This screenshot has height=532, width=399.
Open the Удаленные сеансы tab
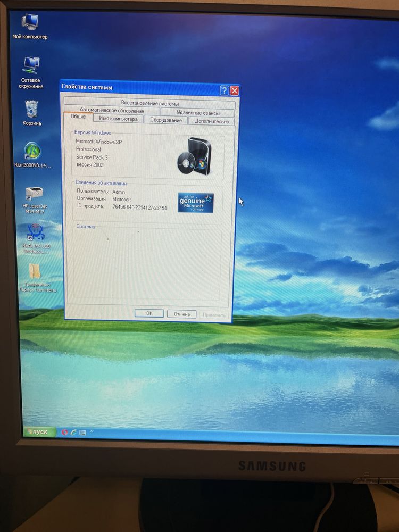pyautogui.click(x=197, y=113)
